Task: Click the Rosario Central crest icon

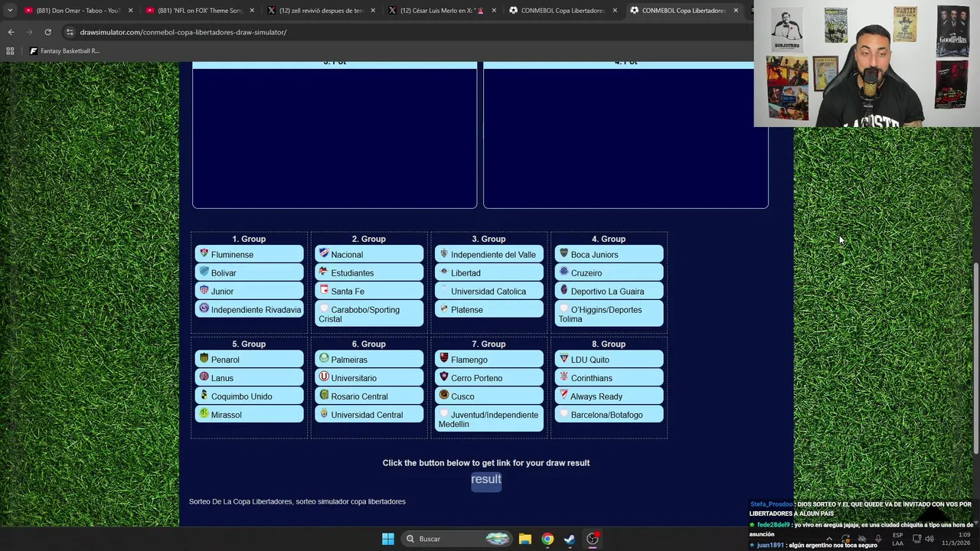Action: pyautogui.click(x=324, y=395)
